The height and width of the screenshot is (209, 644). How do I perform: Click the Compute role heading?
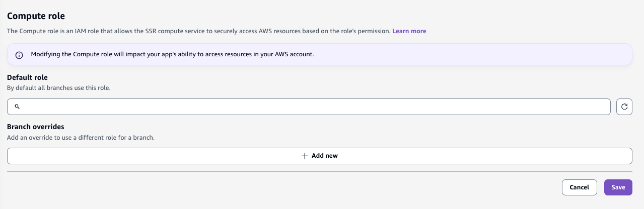point(36,17)
